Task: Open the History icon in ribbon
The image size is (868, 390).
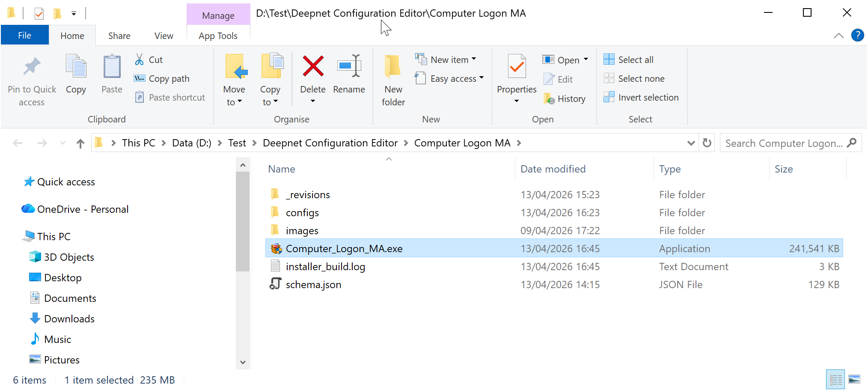Action: 549,99
